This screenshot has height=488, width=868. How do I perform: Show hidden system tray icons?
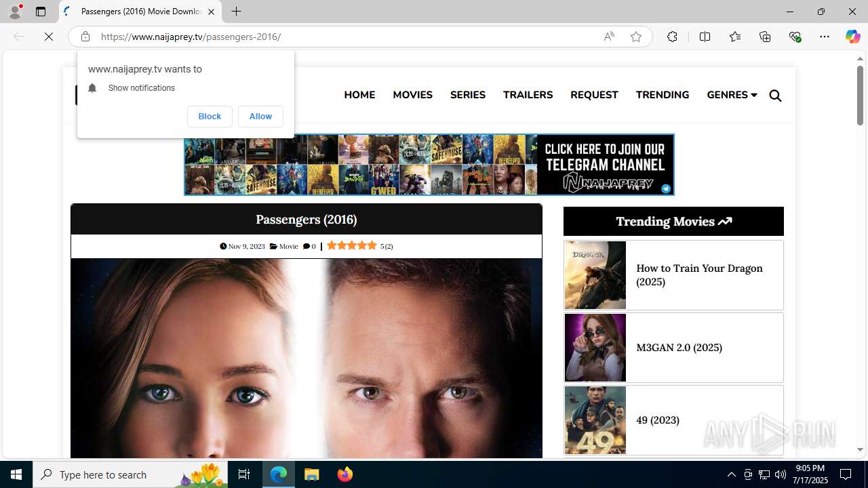point(731,474)
